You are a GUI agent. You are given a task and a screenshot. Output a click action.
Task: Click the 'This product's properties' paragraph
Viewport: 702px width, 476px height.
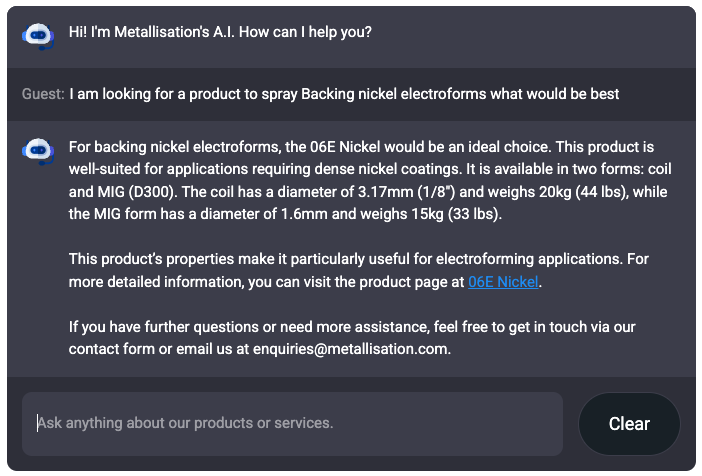point(359,270)
